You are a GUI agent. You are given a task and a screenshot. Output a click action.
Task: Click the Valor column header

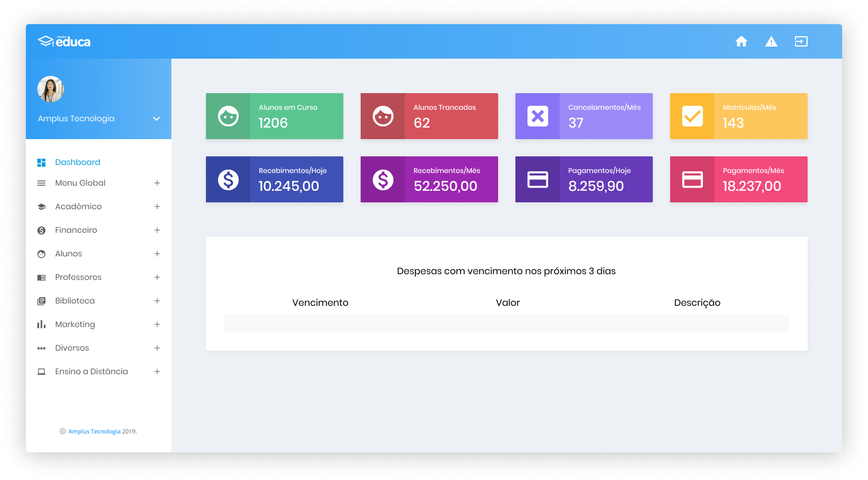pyautogui.click(x=508, y=302)
